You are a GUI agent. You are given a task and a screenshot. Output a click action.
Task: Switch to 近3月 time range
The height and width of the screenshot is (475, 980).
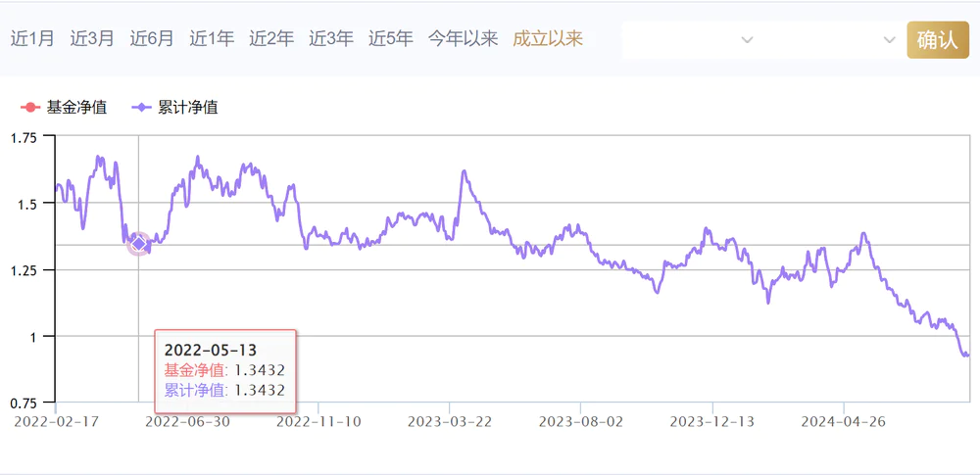tap(92, 39)
